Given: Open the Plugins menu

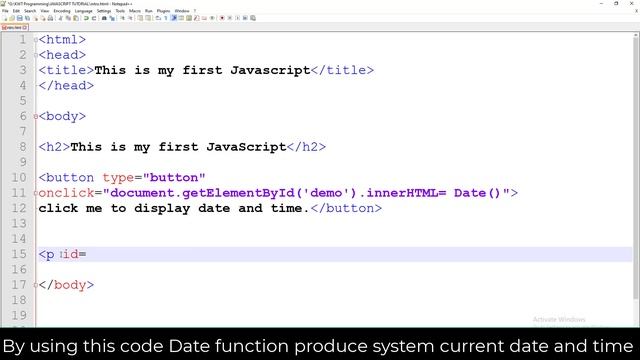Looking at the screenshot, I should tap(164, 11).
